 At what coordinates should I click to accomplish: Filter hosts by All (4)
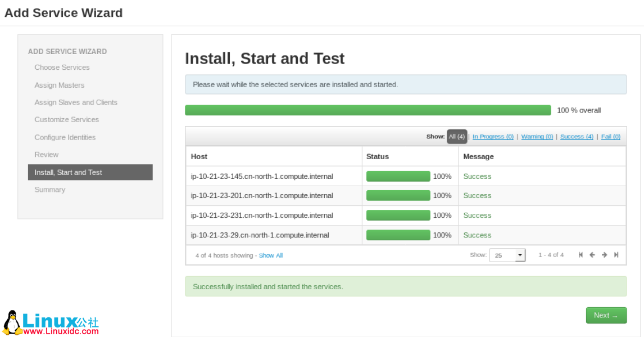pos(456,137)
